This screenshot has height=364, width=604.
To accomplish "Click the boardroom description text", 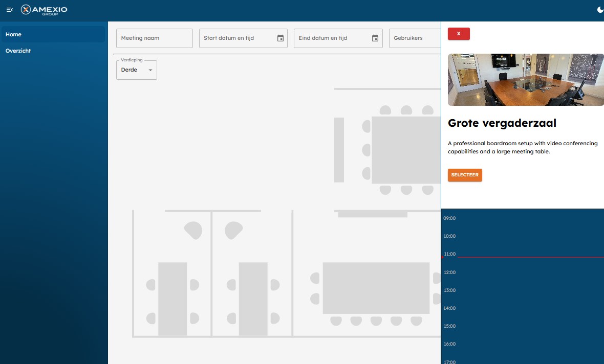I will (x=523, y=147).
